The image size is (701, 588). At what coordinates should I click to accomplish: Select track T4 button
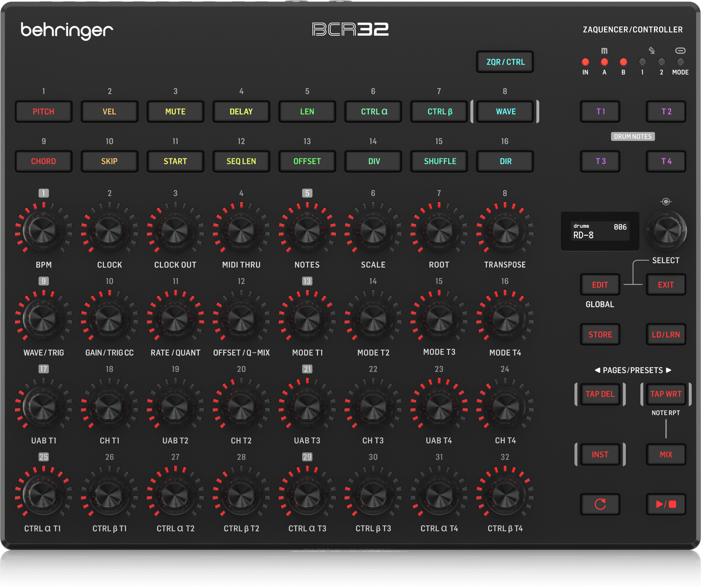click(x=666, y=161)
